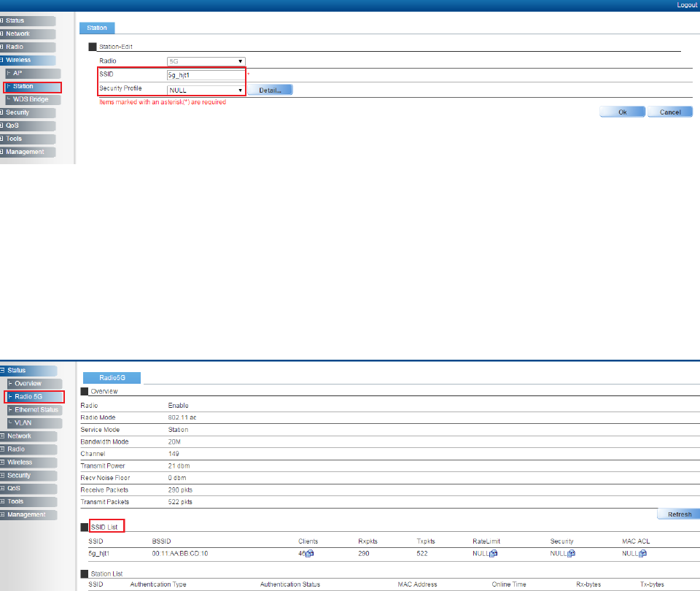Select the Radio5G tab header
Viewport: 700px width, 591px height.
112,378
